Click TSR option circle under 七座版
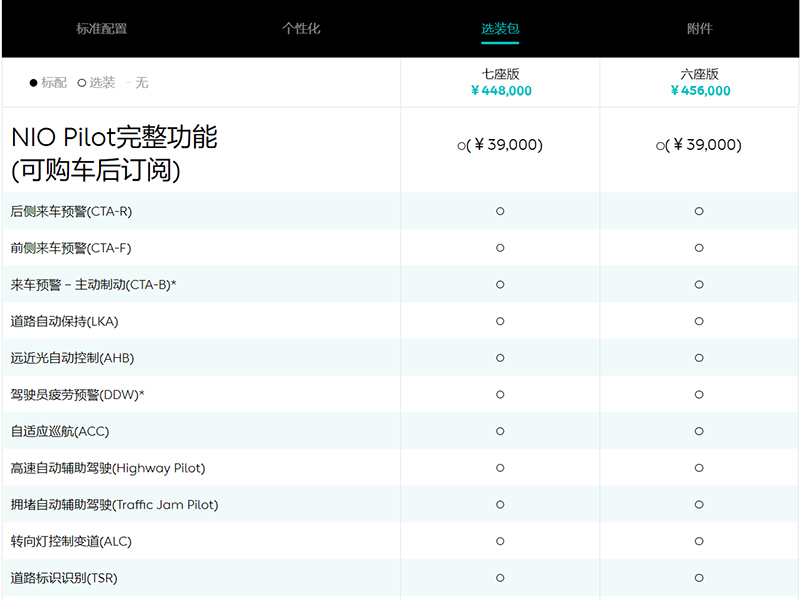 [x=500, y=578]
